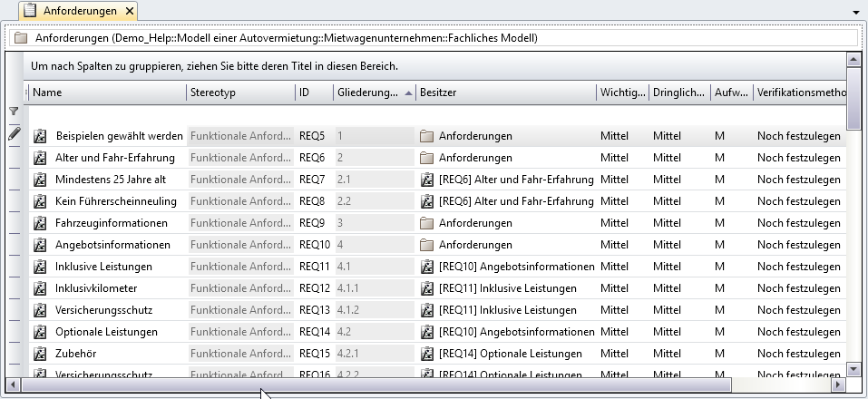Click the folder icon in REQ5 Besitzer cell
Screen dimensions: 868x399
pos(427,136)
